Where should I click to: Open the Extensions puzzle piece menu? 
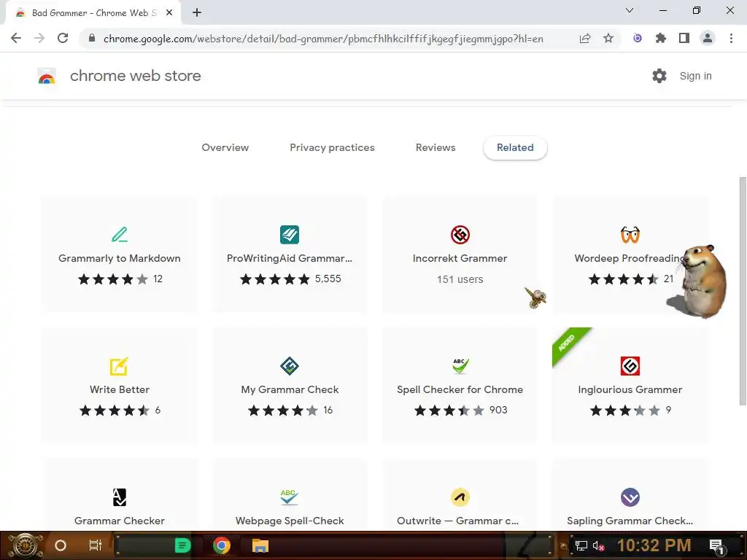661,38
